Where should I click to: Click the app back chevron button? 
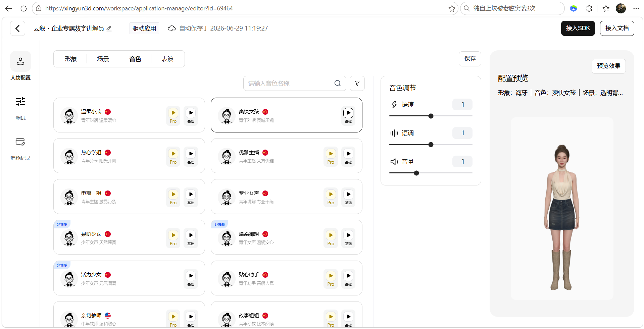(x=17, y=29)
